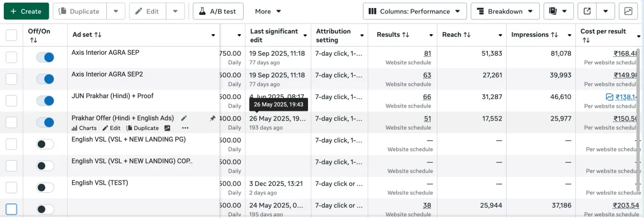Start an A/B test
The width and height of the screenshot is (644, 218).
point(218,11)
